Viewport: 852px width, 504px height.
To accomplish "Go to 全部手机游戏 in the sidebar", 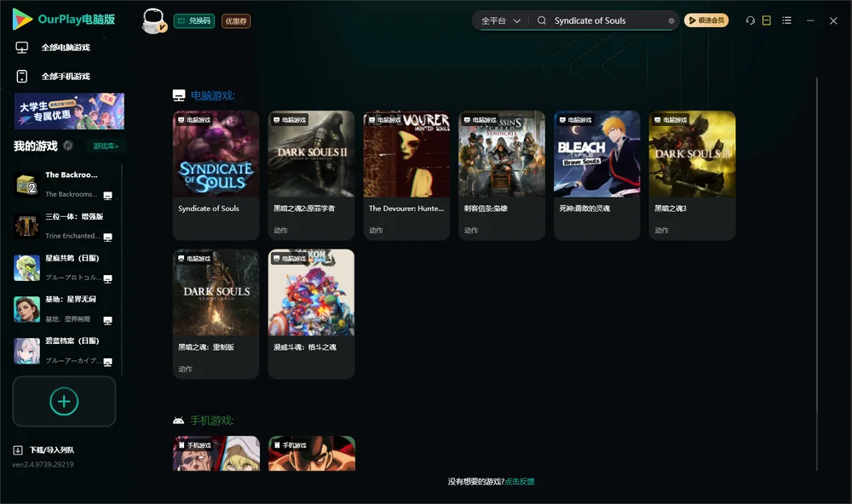I will (x=53, y=77).
